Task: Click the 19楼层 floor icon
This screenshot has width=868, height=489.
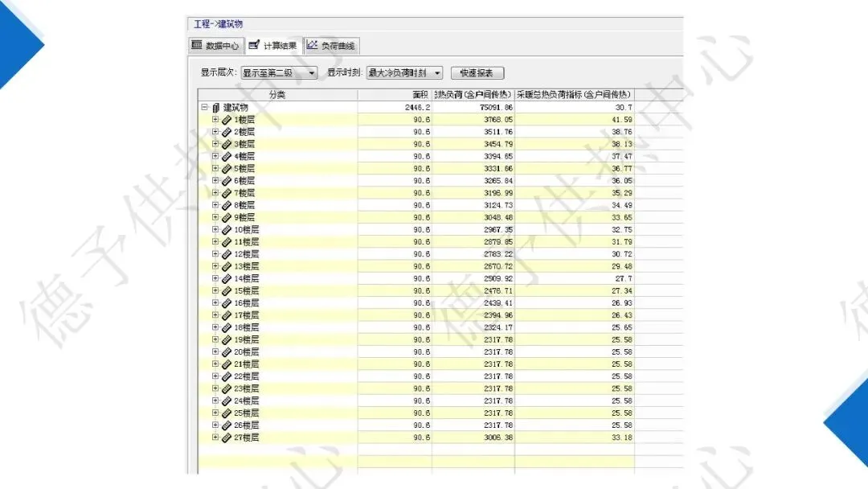Action: pyautogui.click(x=227, y=339)
